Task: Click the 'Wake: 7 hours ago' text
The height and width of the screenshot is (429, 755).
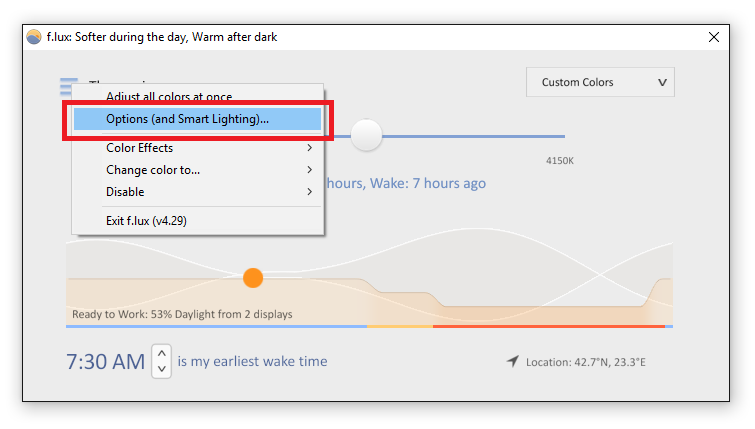Action: point(428,183)
